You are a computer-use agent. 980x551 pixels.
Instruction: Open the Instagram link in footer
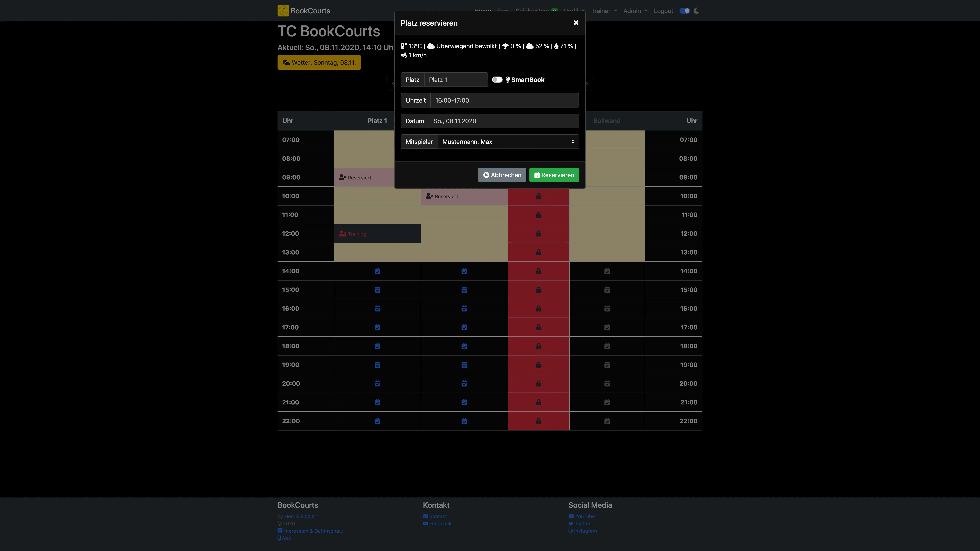click(x=582, y=531)
